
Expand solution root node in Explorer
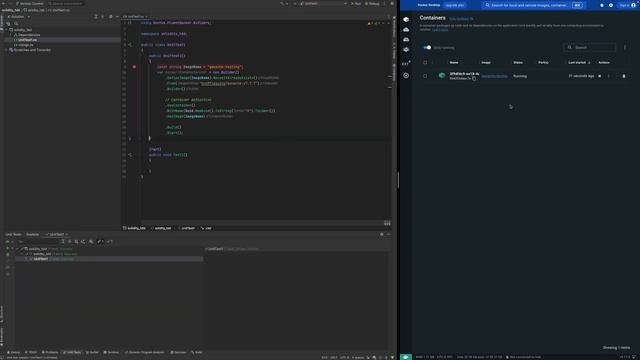pos(7,30)
